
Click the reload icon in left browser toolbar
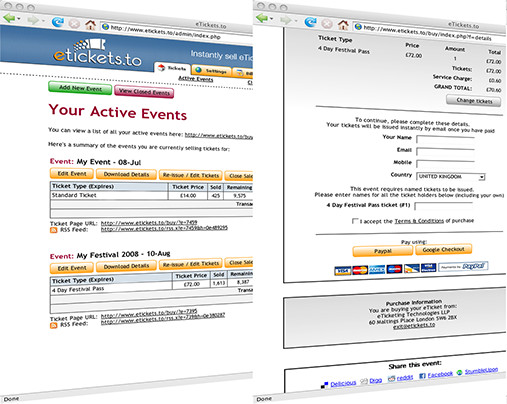(x=58, y=22)
